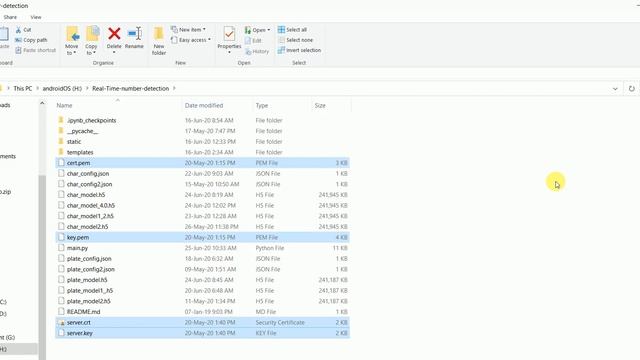
Task: Select the char_model_4.0.h5 file
Action: tap(202, 205)
